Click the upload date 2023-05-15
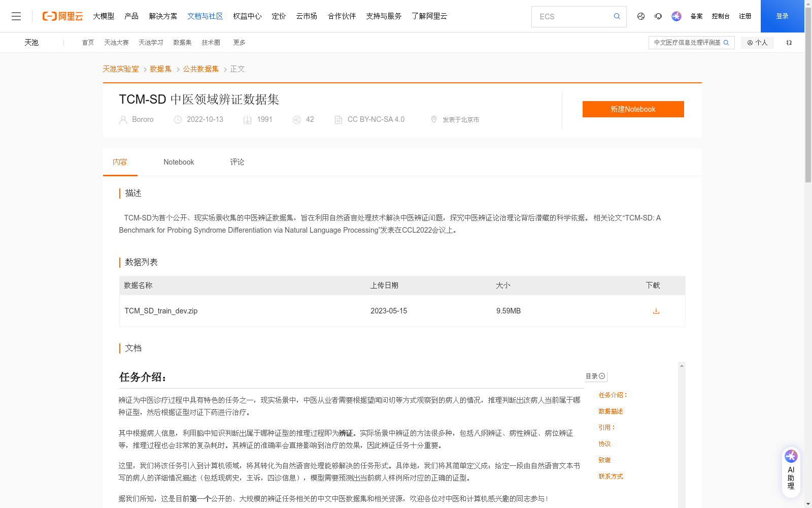 389,311
